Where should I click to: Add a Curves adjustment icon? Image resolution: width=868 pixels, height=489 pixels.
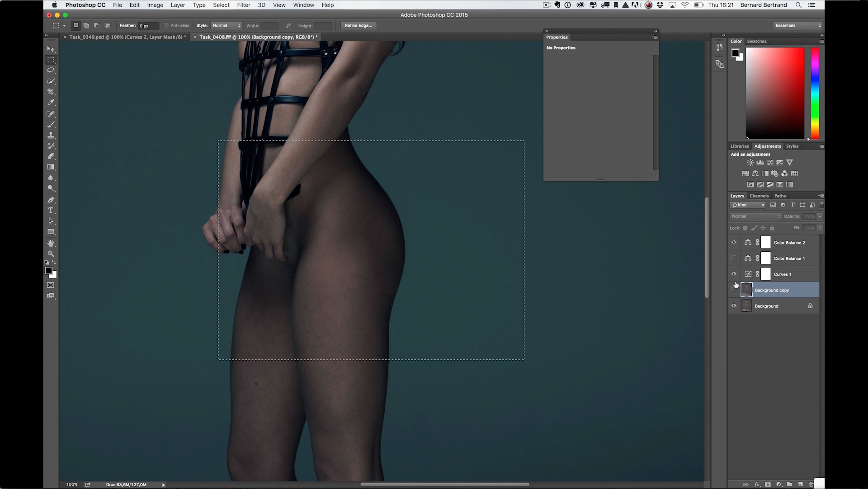(770, 163)
